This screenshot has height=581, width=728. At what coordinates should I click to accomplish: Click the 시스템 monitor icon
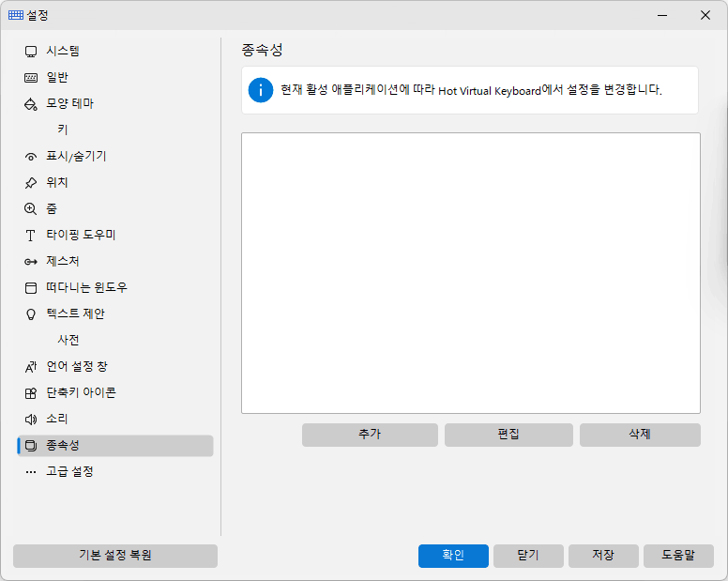31,52
